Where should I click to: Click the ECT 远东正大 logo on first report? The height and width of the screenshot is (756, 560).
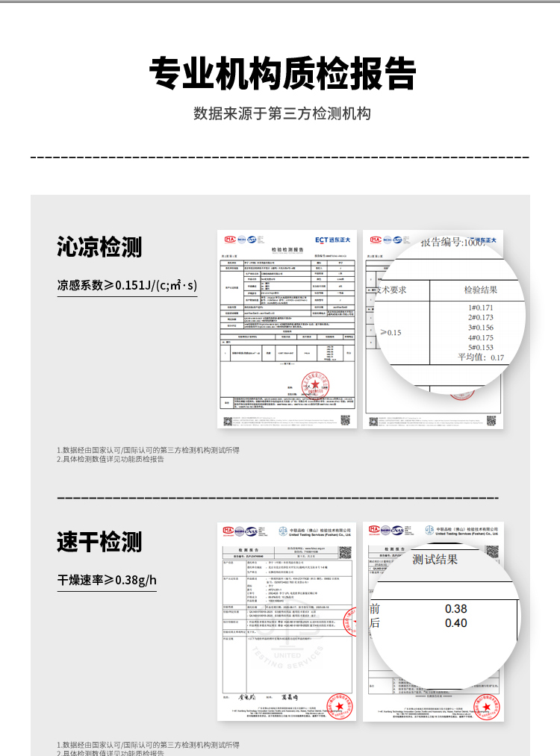click(333, 240)
